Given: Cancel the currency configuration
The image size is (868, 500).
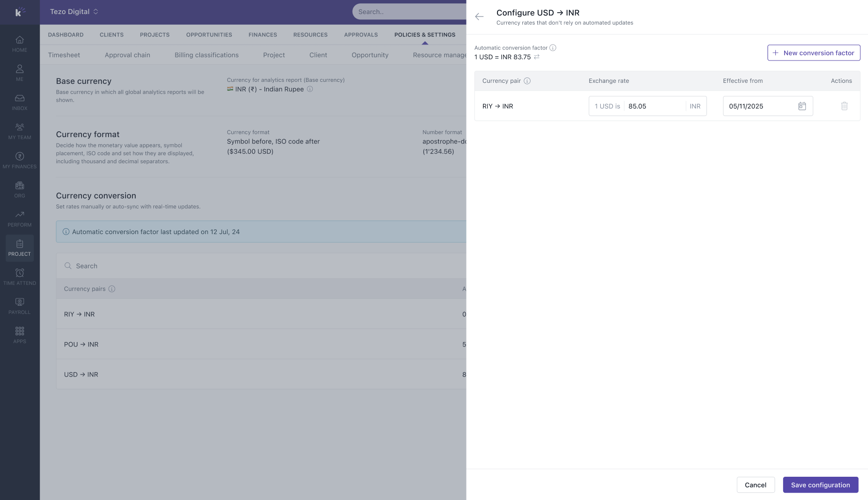Looking at the screenshot, I should pos(755,485).
